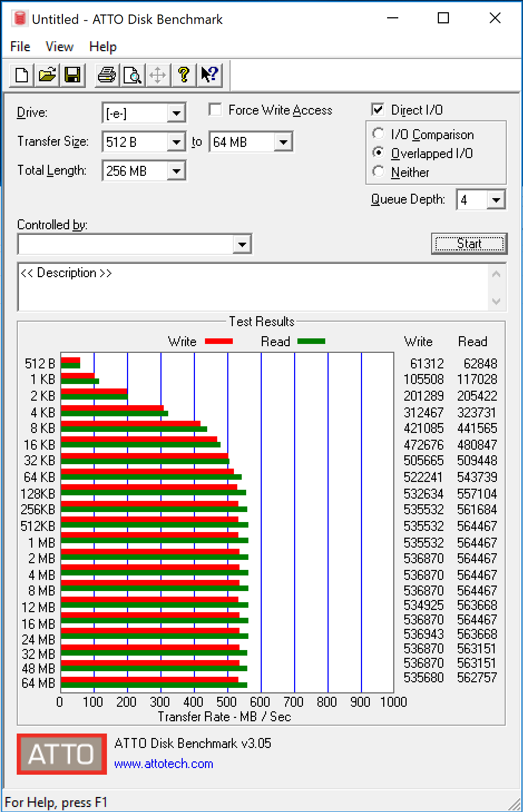
Task: Expand the Total Length dropdown
Action: pos(177,171)
